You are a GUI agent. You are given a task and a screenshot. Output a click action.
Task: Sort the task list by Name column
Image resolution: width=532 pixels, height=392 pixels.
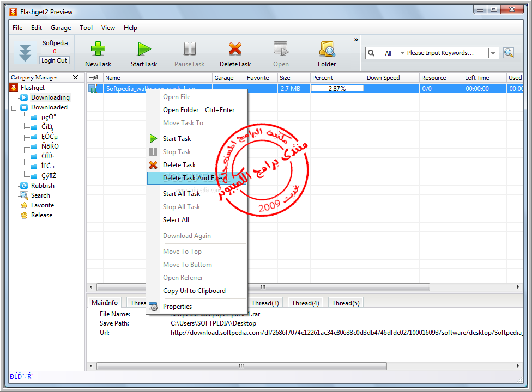tap(158, 78)
